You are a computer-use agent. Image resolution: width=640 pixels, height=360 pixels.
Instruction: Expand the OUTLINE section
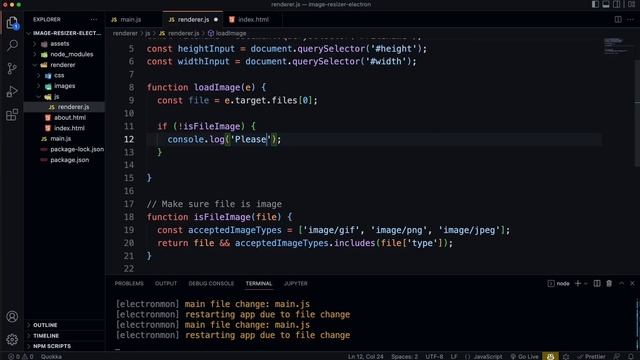click(64, 325)
